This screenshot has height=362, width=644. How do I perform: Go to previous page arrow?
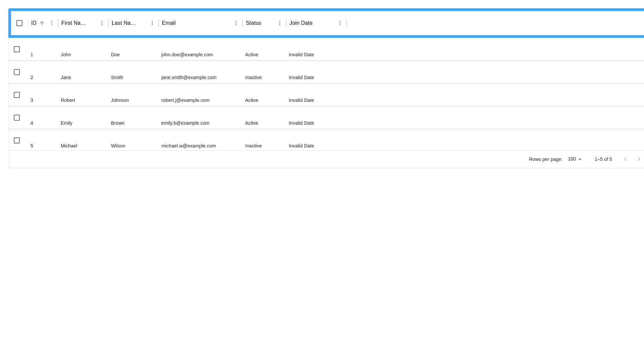(x=626, y=159)
